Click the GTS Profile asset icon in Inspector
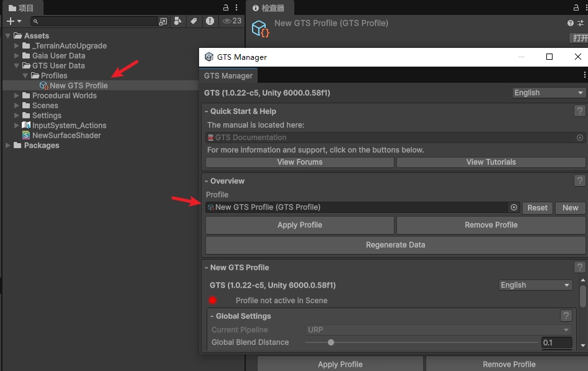Viewport: 588px width, 371px height. click(x=260, y=29)
